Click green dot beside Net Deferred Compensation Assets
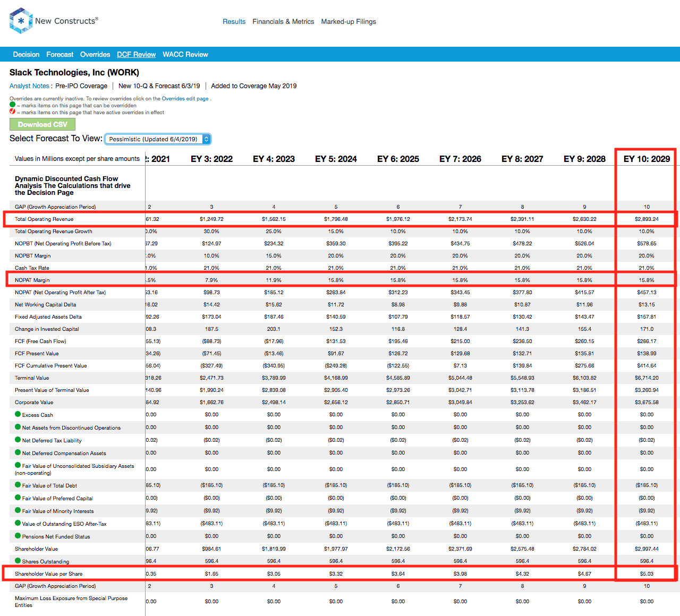This screenshot has width=680, height=616. (18, 452)
